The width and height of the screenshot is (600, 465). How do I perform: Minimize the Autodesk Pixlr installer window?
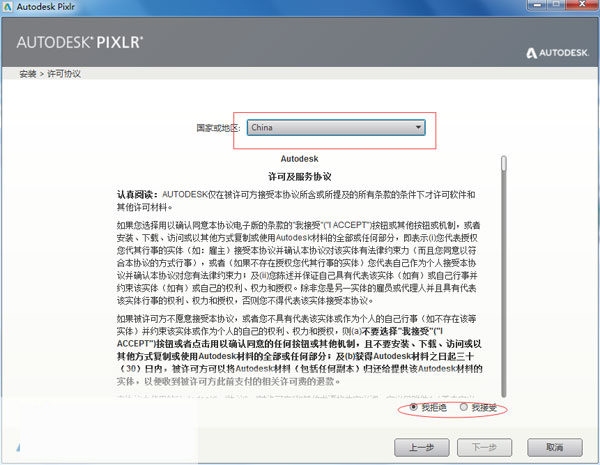pos(538,4)
